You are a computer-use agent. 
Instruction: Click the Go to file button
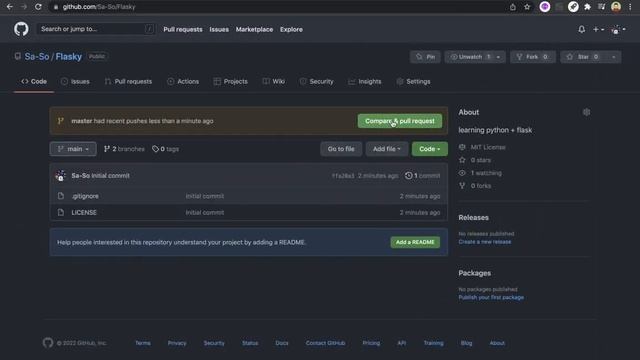[x=341, y=149]
